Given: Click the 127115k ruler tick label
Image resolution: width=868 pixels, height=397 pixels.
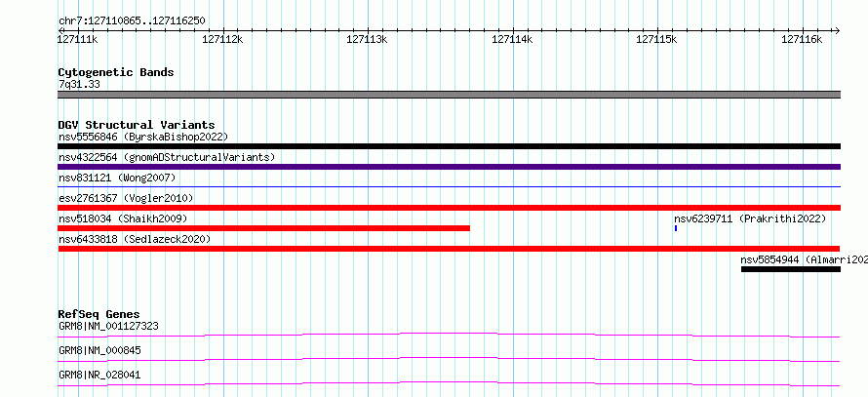Looking at the screenshot, I should coord(657,39).
